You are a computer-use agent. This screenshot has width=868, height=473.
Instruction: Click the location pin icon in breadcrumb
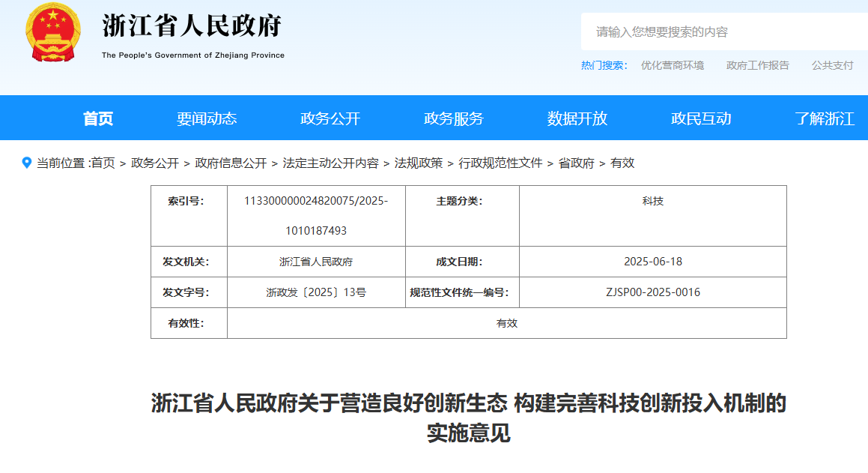(x=26, y=163)
